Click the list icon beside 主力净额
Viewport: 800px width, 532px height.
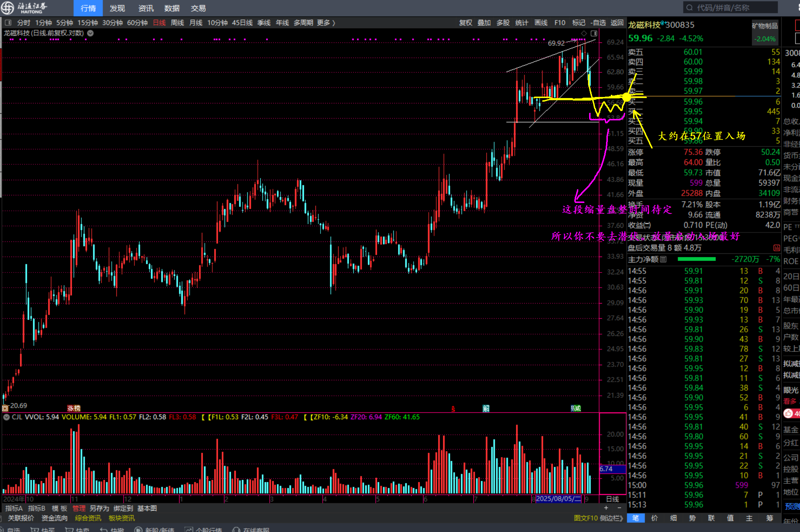pyautogui.click(x=663, y=259)
